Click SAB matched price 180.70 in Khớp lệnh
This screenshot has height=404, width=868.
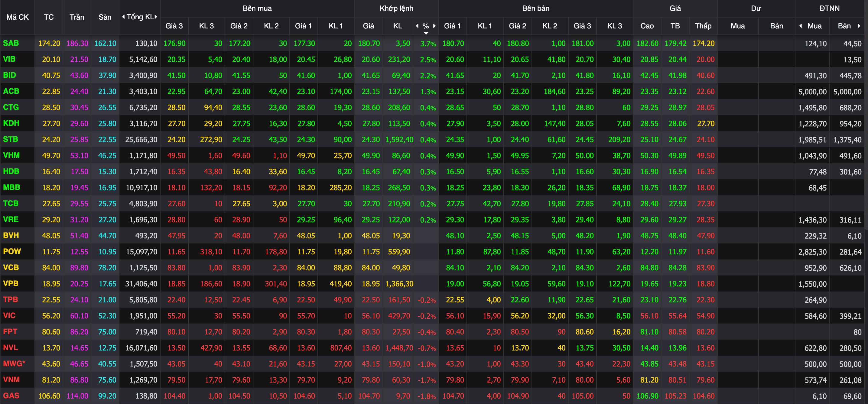click(x=369, y=44)
